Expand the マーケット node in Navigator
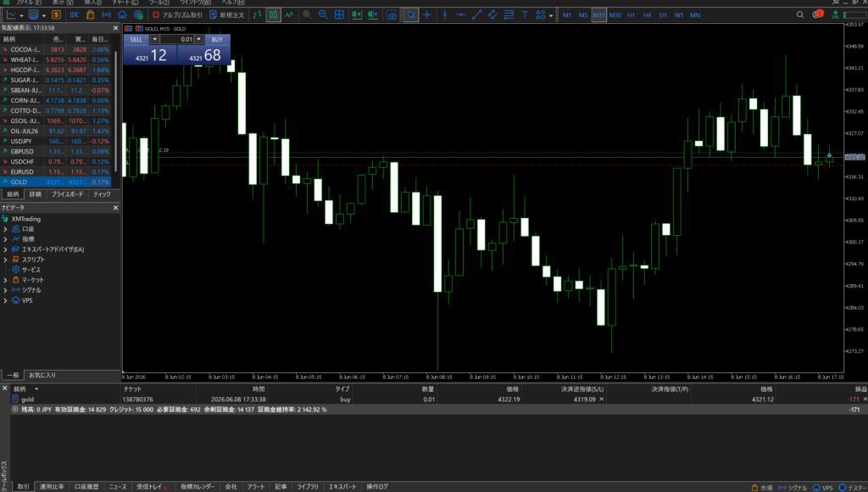 click(6, 280)
